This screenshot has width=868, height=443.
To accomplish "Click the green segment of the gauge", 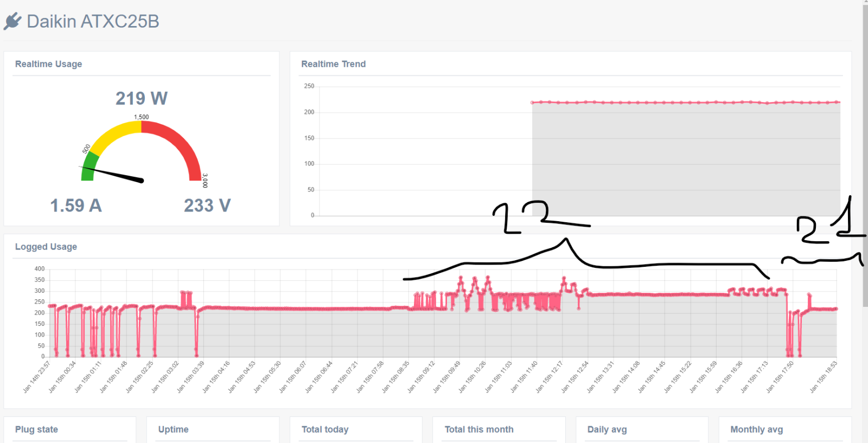I will 89,166.
